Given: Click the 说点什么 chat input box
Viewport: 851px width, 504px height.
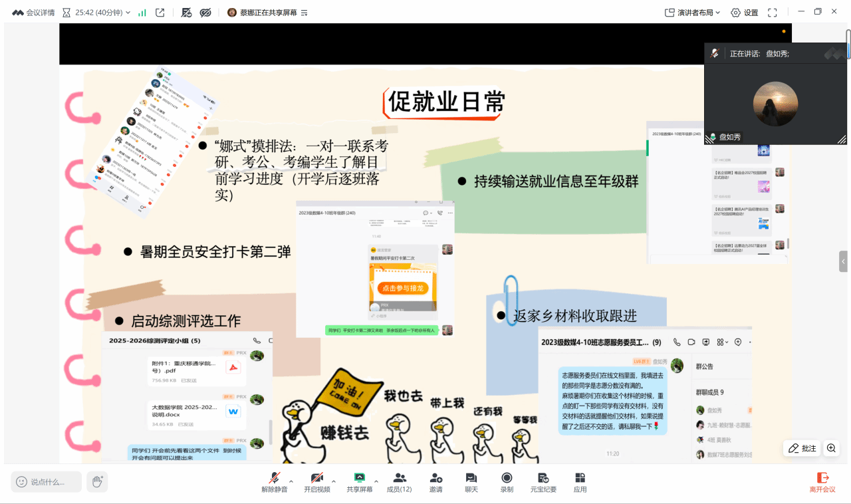Looking at the screenshot, I should click(47, 481).
